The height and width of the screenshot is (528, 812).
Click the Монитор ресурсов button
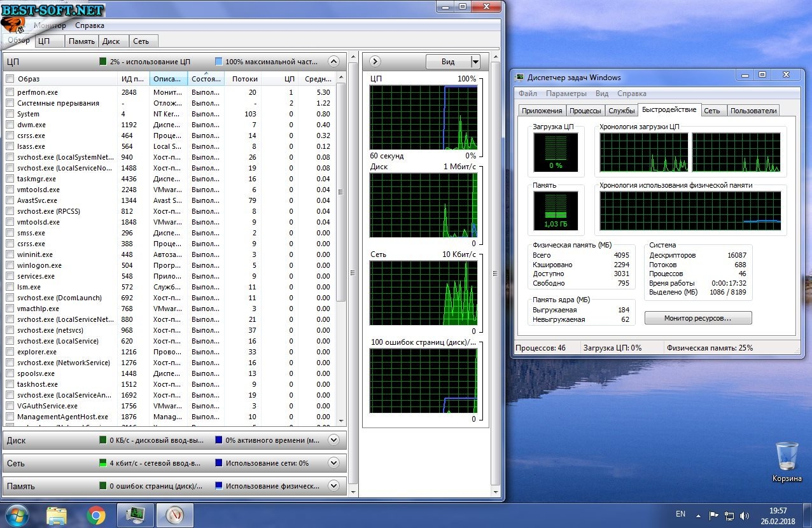[x=697, y=317]
